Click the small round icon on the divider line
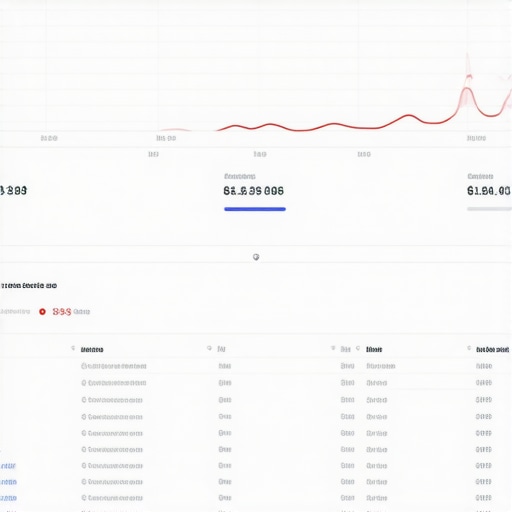The width and height of the screenshot is (512, 512). 256,257
